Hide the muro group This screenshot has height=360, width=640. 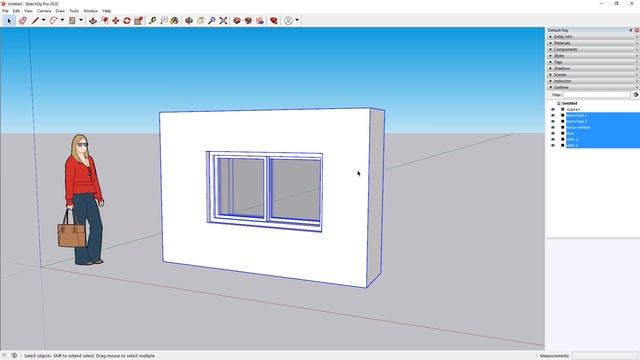[553, 133]
